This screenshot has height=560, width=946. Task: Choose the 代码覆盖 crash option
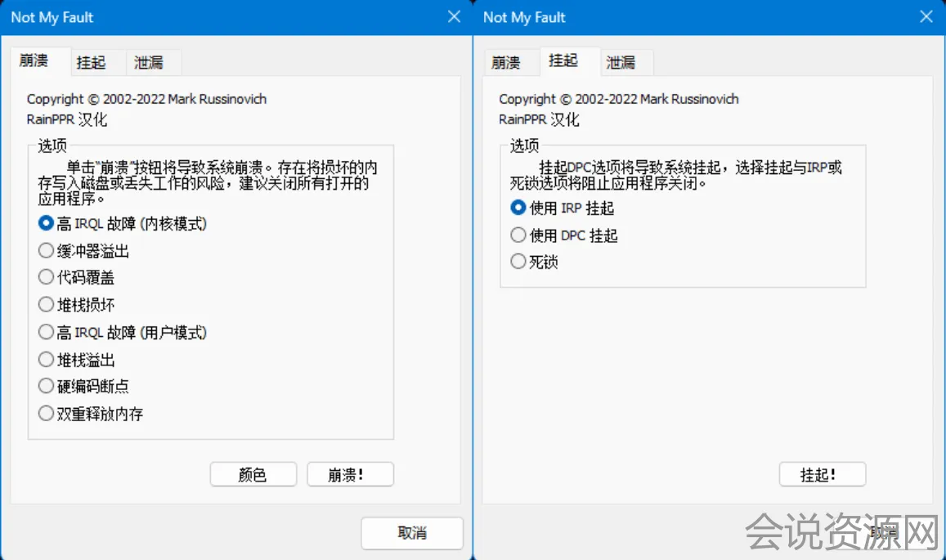[x=47, y=277]
